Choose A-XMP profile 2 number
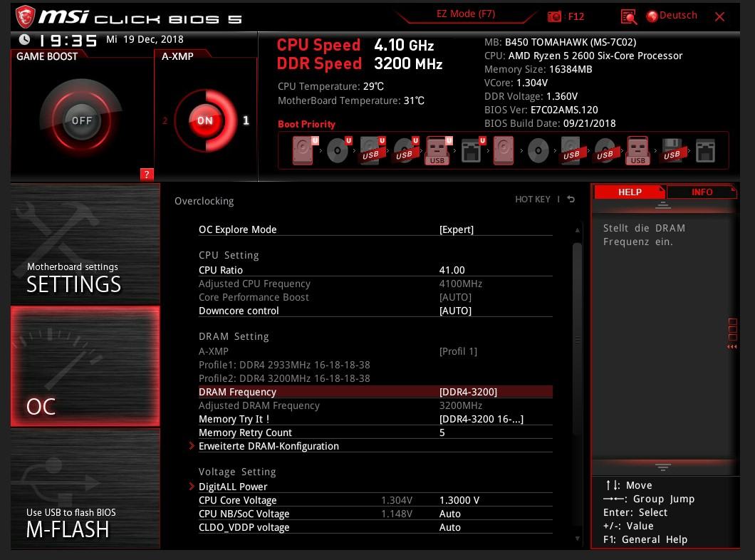The height and width of the screenshot is (560, 755). tap(165, 120)
